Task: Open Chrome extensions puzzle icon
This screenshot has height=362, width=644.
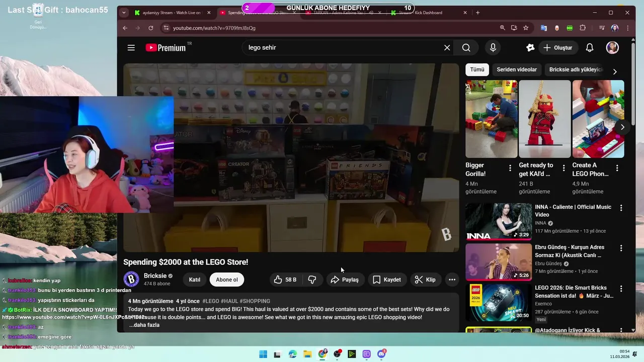Action: [583, 28]
